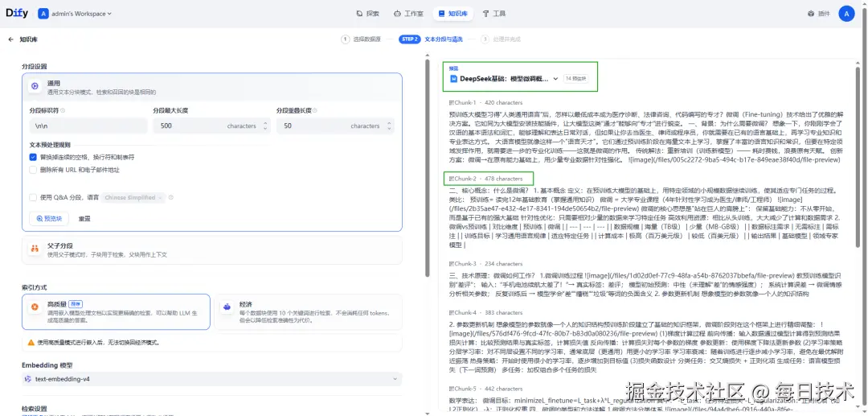This screenshot has width=868, height=416.
Task: Click the 推荐 badge on 高质量
Action: (76, 303)
